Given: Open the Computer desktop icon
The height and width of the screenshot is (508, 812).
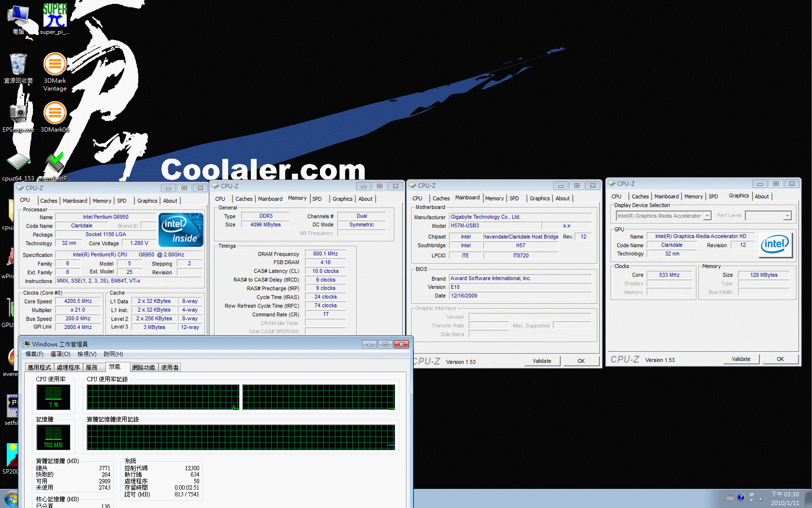Looking at the screenshot, I should pos(18,18).
